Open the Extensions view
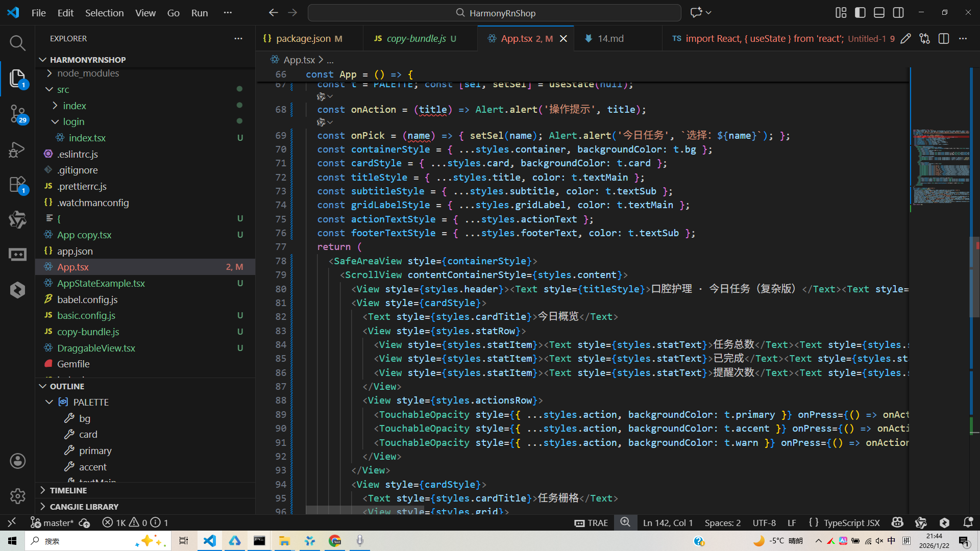This screenshot has height=551, width=980. coord(17,185)
